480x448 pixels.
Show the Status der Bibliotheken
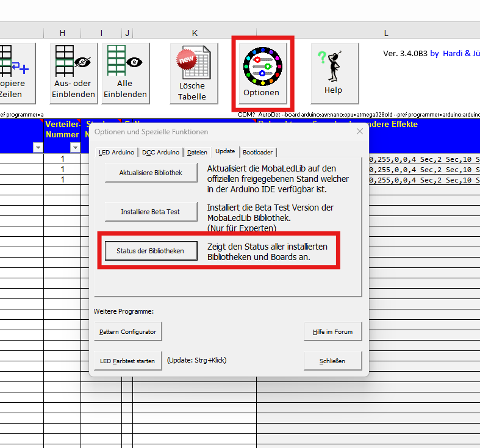pos(150,250)
